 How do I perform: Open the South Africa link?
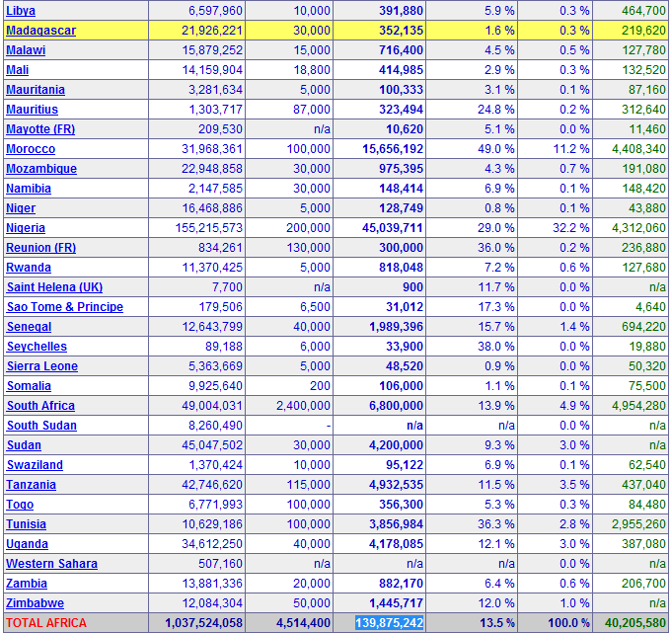point(40,405)
